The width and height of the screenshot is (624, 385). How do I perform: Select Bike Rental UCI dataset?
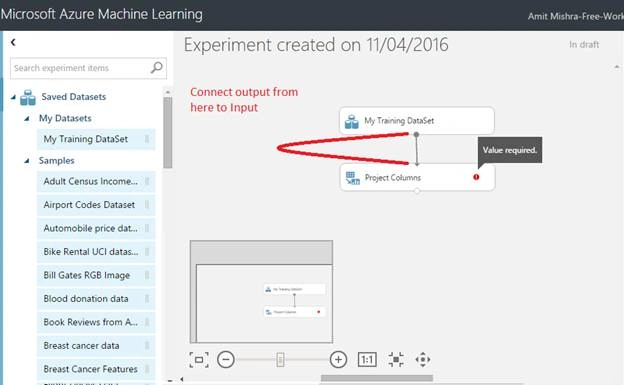[96, 252]
